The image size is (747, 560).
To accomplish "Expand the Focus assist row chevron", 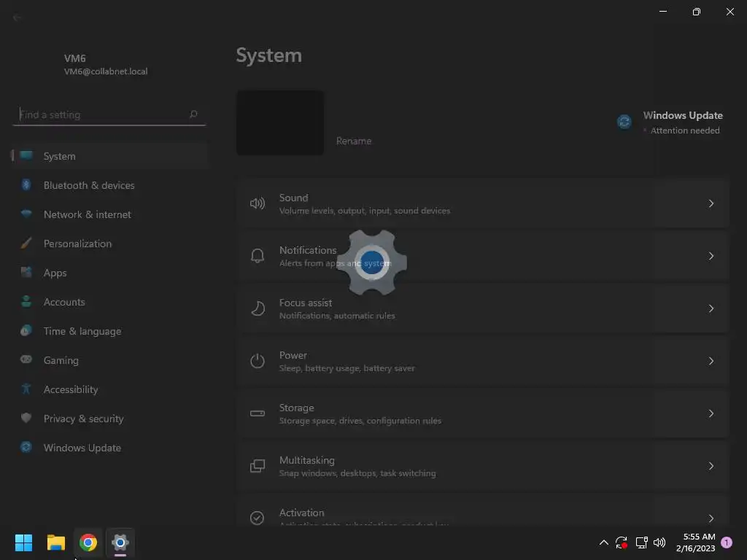I will coord(711,308).
